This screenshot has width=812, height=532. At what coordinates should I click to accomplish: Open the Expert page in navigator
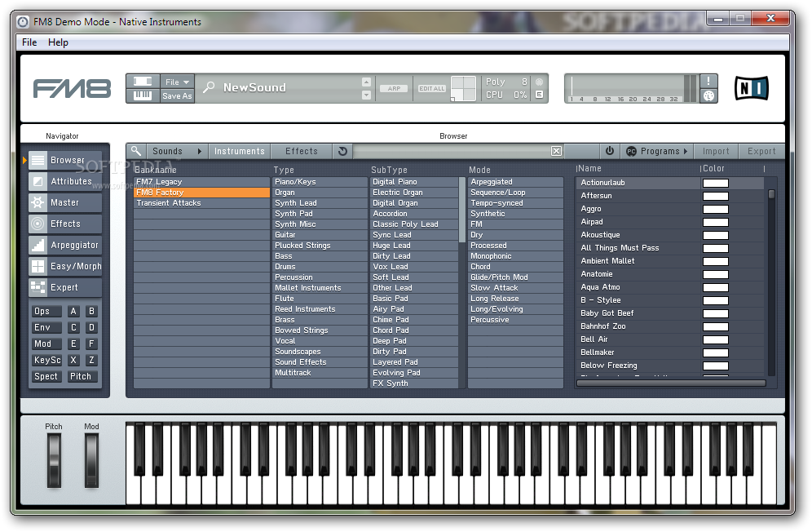click(65, 288)
